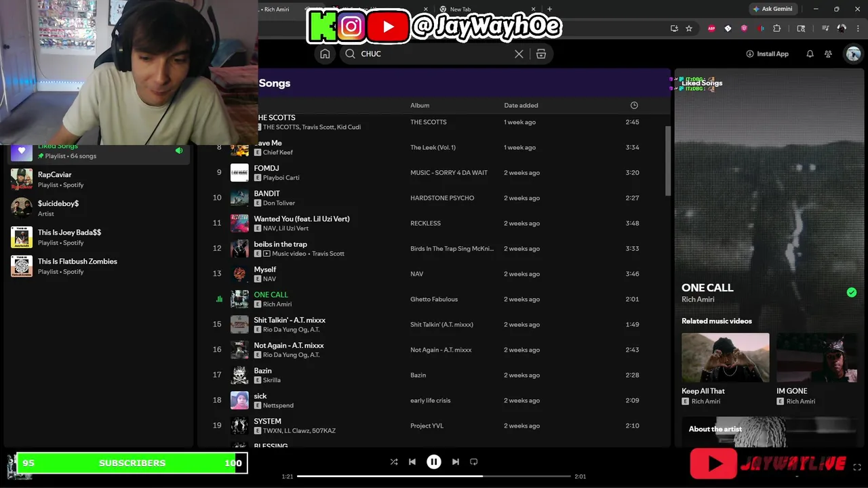Screen dimensions: 868x488
Task: Click Install App link
Action: click(767, 54)
